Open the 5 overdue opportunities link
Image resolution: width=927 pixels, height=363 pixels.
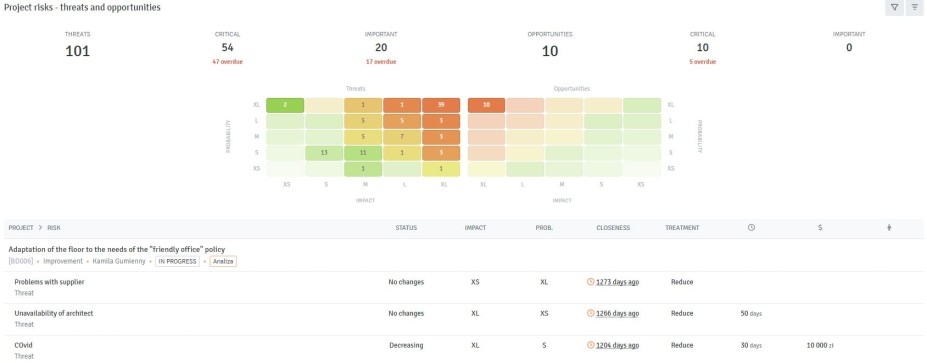(702, 61)
